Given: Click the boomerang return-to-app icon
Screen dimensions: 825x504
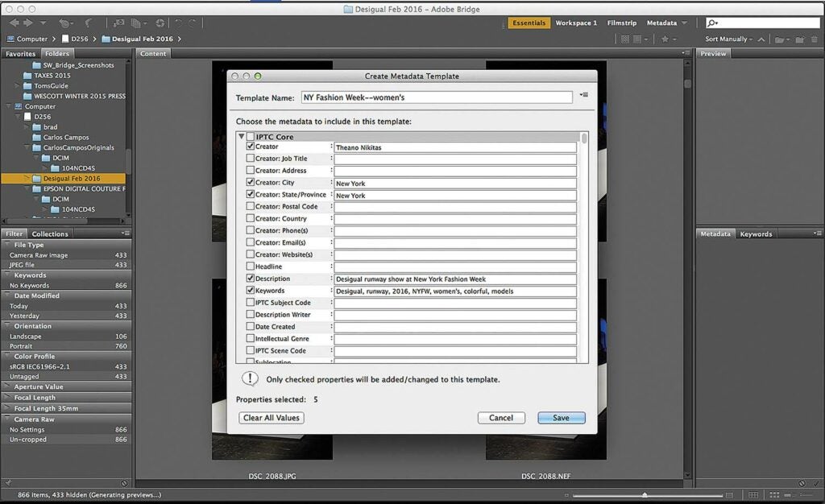Looking at the screenshot, I should (x=89, y=23).
